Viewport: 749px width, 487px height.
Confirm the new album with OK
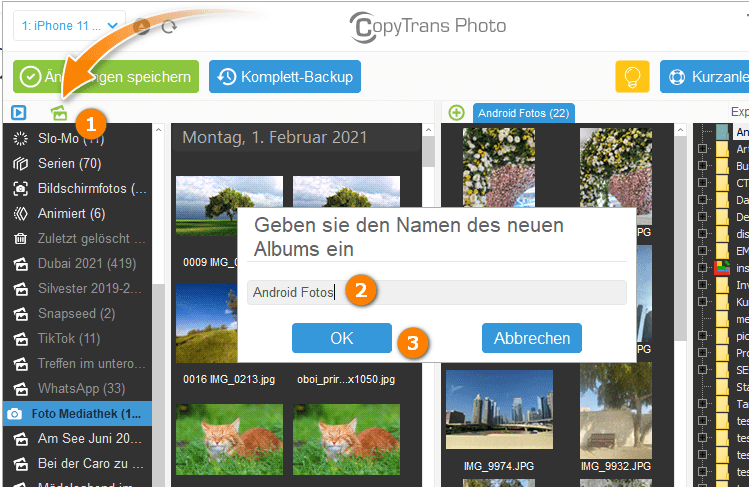pos(342,338)
